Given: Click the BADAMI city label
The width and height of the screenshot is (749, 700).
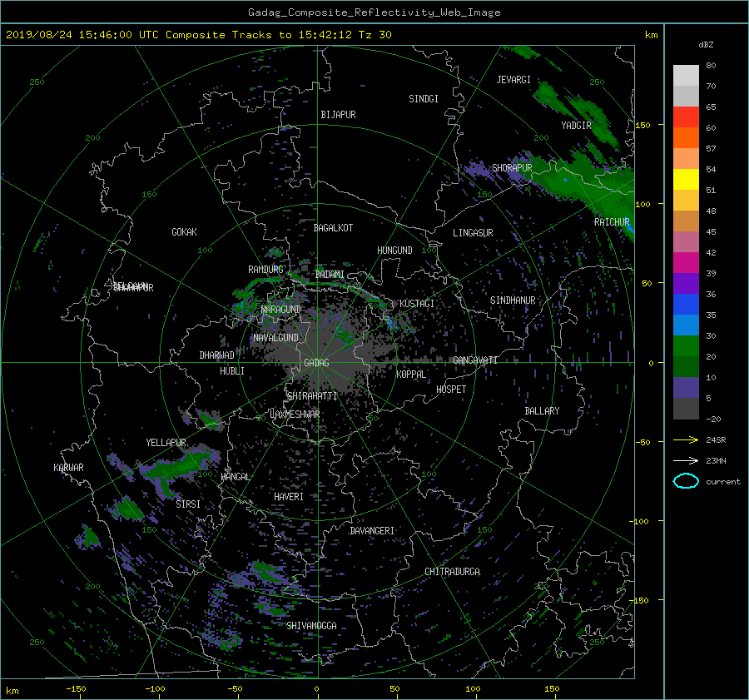Looking at the screenshot, I should [330, 275].
